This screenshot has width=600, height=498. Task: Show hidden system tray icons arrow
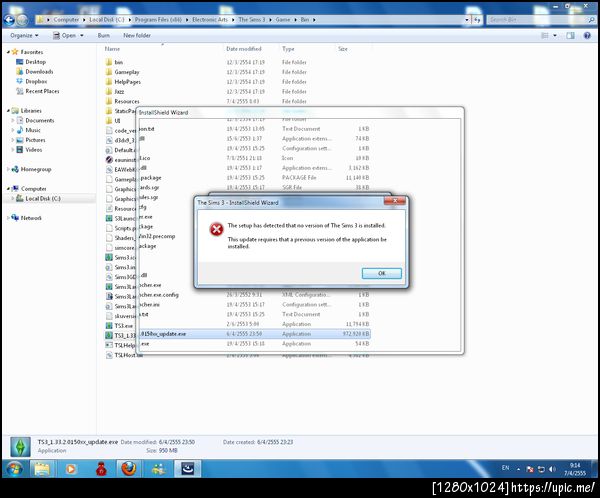pos(518,469)
